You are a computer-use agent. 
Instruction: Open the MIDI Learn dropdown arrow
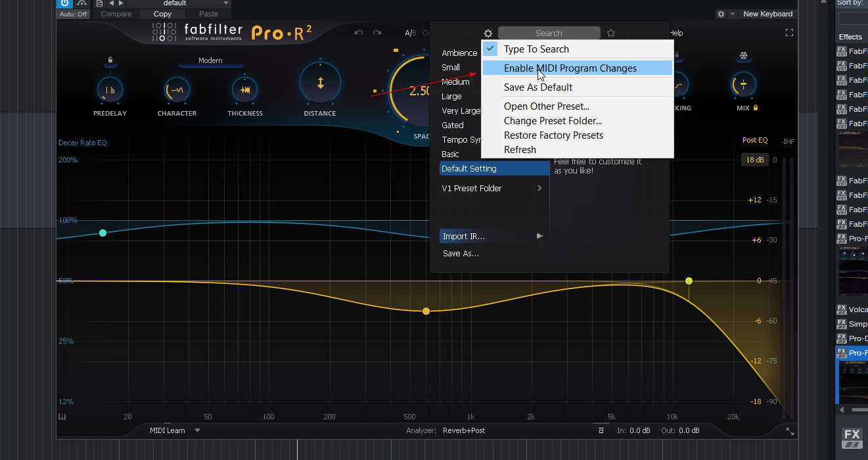click(197, 431)
